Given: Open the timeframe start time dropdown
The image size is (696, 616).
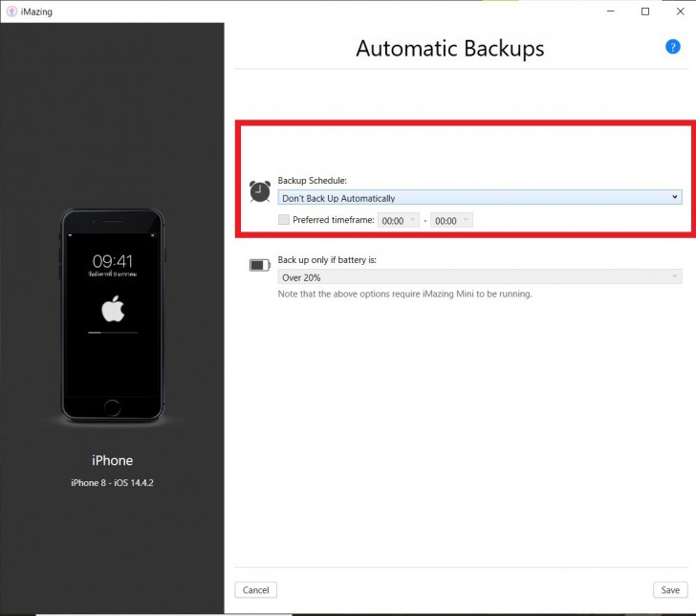Looking at the screenshot, I should (398, 220).
